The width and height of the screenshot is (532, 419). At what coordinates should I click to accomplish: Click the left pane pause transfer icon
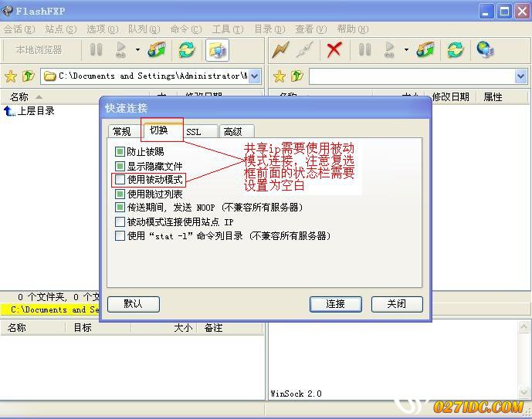(96, 50)
